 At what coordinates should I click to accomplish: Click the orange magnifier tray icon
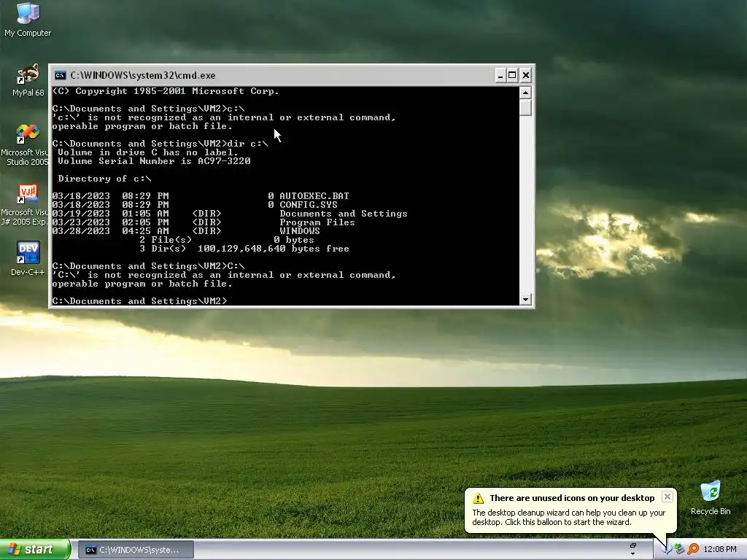click(x=693, y=549)
